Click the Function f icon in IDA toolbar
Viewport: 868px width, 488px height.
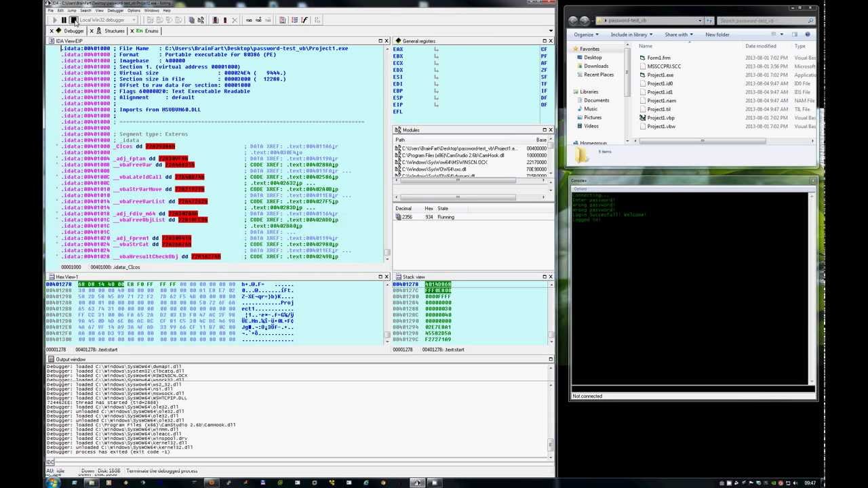304,20
